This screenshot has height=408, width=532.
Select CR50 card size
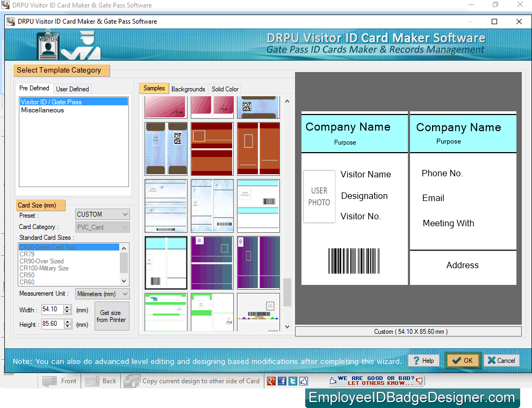[x=69, y=275]
